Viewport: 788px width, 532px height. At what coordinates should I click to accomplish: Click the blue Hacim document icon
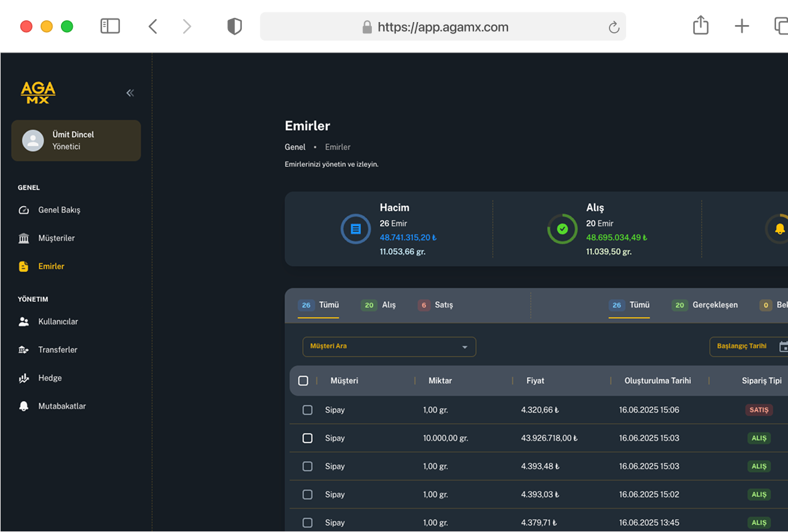(356, 228)
